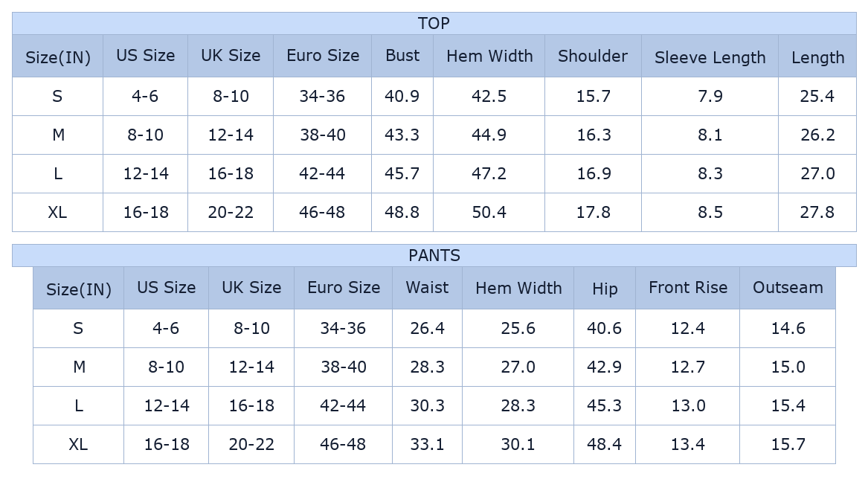This screenshot has height=479, width=868.
Task: Select the Sleeve Length column header
Action: coord(710,56)
